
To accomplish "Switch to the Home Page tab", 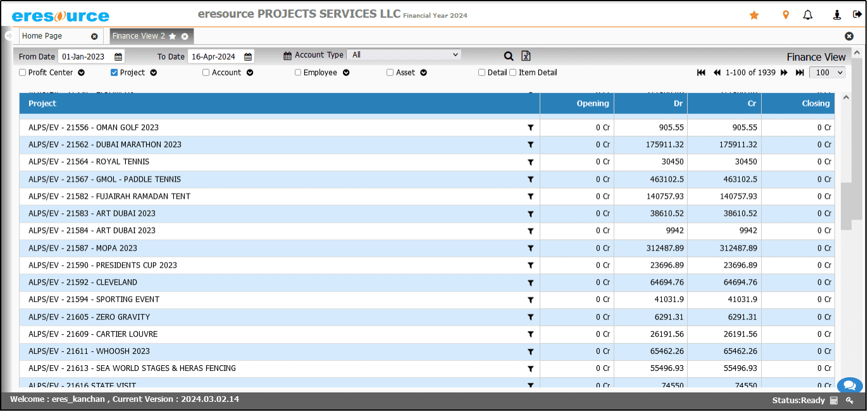I will [42, 36].
